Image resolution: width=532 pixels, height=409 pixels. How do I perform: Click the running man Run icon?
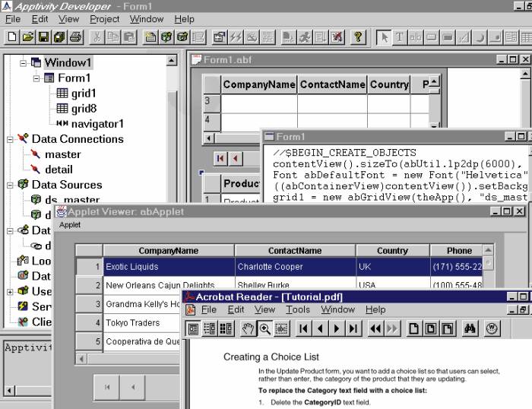point(305,36)
